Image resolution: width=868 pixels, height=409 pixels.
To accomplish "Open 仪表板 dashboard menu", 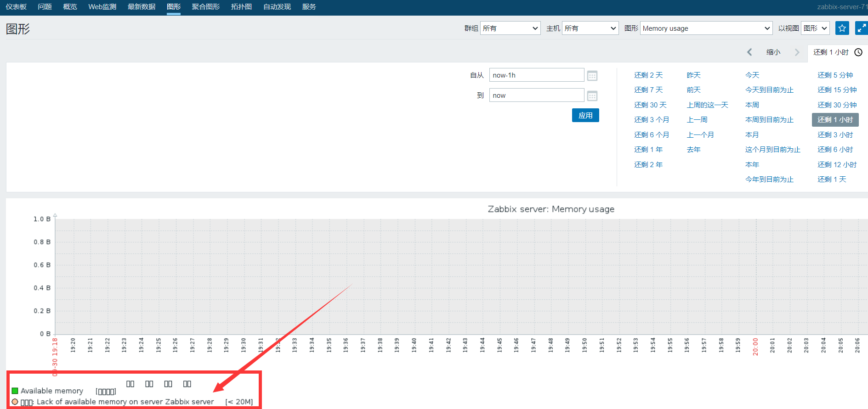I will click(16, 7).
